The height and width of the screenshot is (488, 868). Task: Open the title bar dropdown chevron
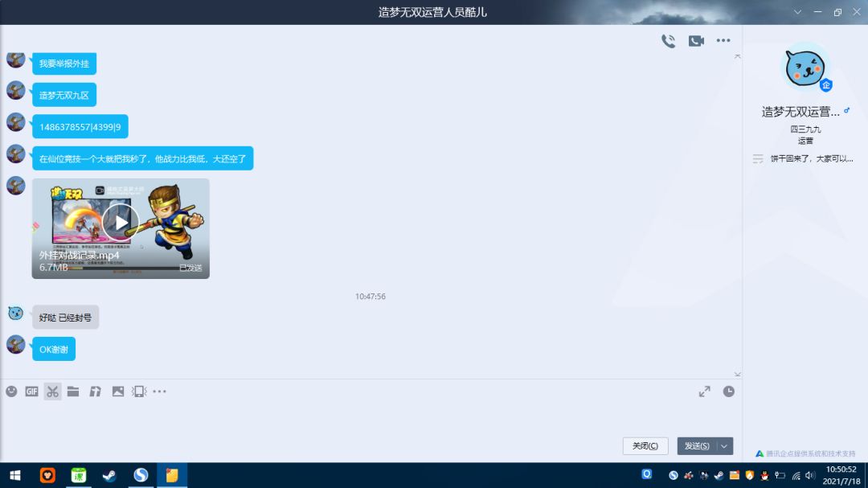798,11
